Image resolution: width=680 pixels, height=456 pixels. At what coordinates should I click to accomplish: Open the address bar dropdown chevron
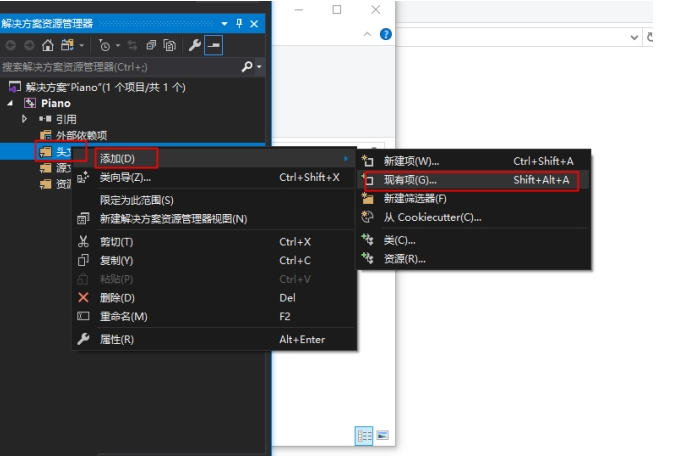634,36
